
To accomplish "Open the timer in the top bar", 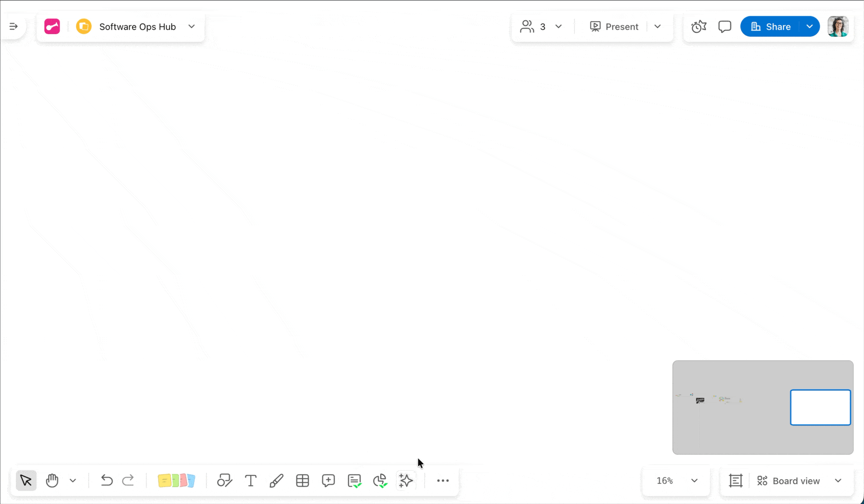I will point(699,26).
